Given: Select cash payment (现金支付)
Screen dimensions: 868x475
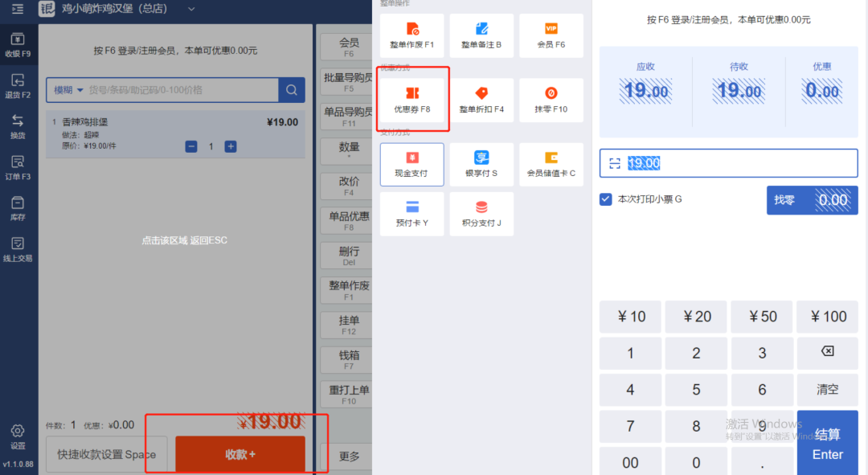Looking at the screenshot, I should [411, 164].
